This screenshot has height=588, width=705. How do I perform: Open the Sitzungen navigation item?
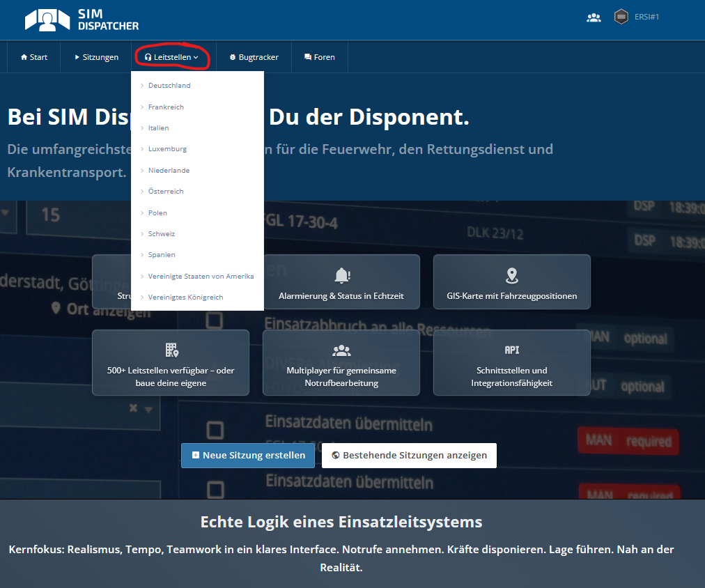click(x=96, y=57)
